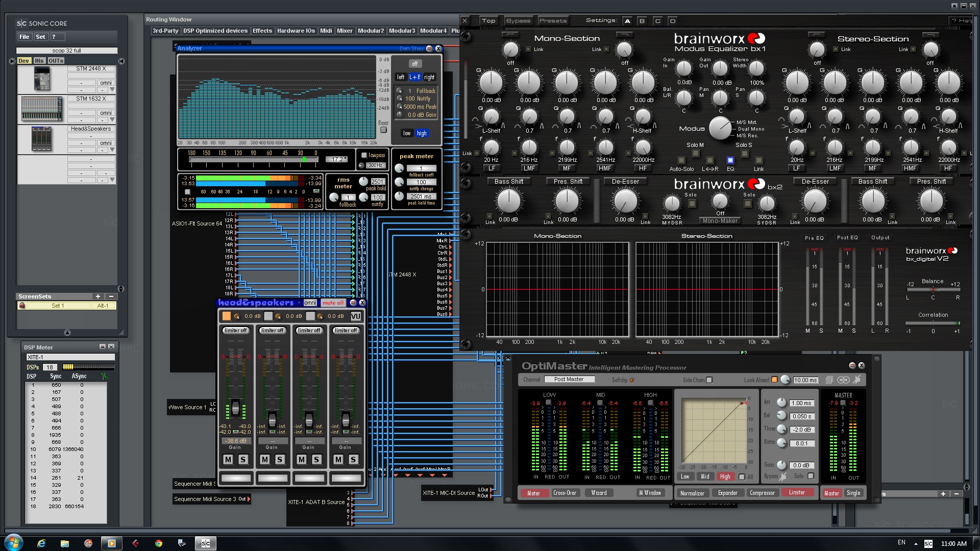The width and height of the screenshot is (980, 551).
Task: Click mute all in head&speakers
Action: (333, 303)
